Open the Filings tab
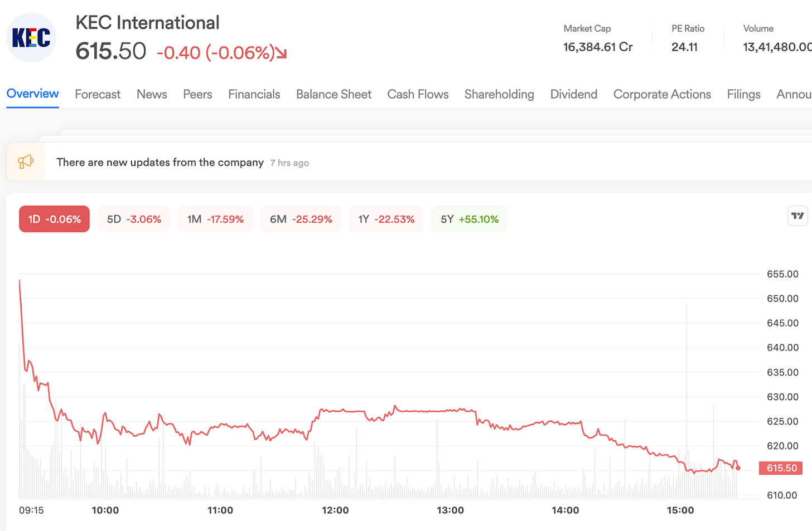The image size is (812, 531). tap(743, 94)
